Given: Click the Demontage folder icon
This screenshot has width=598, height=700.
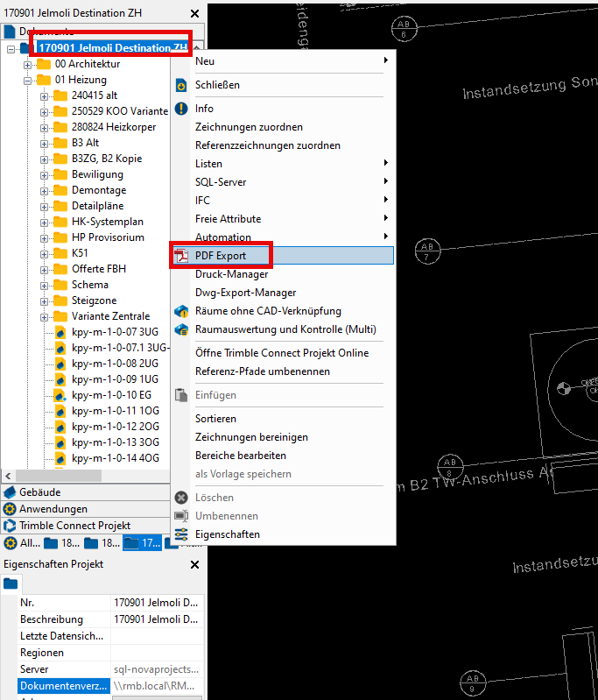Looking at the screenshot, I should (60, 190).
